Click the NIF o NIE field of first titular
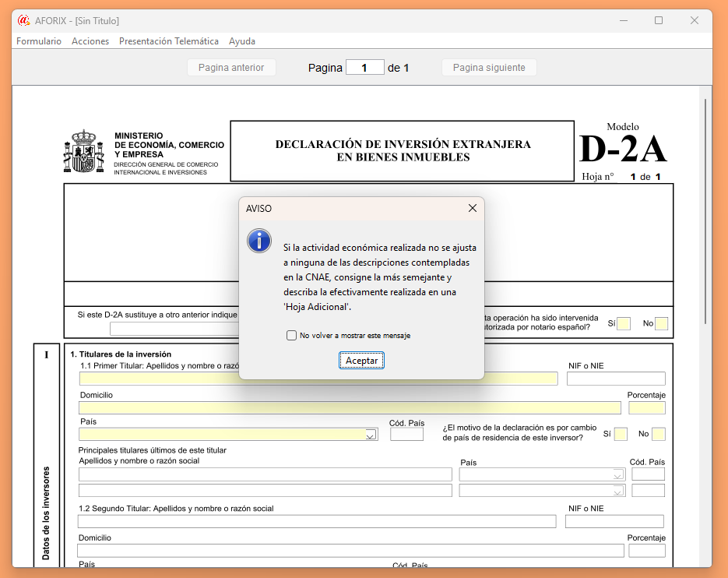Screen dimensions: 728x578 [616, 379]
